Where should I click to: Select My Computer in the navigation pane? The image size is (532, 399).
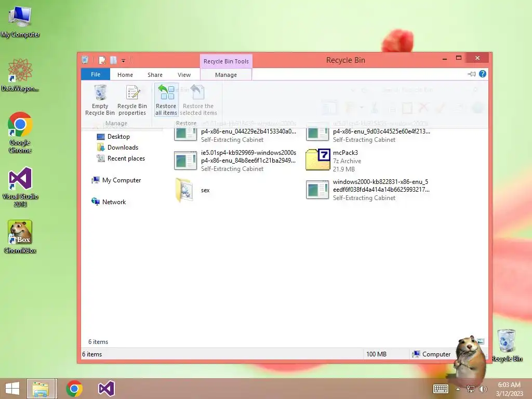click(116, 180)
